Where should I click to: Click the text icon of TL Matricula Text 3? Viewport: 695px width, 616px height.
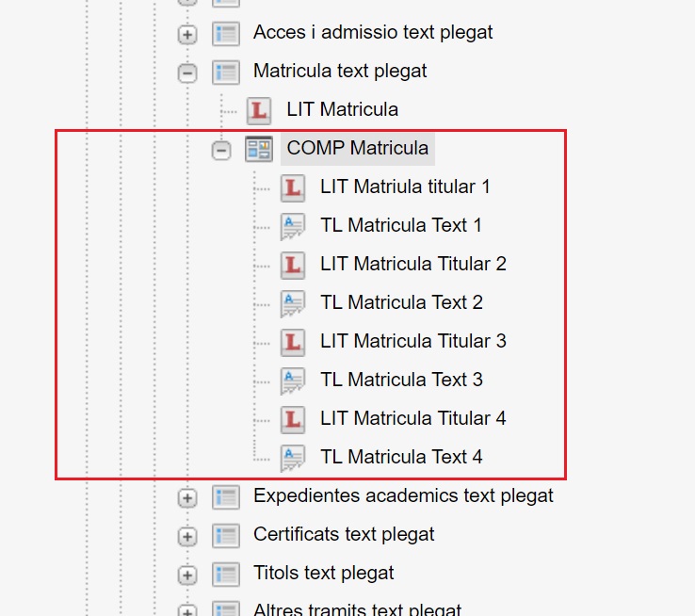(x=293, y=381)
